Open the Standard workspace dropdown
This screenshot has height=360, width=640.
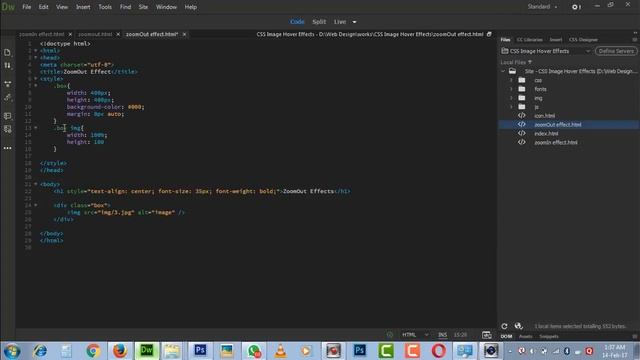pyautogui.click(x=542, y=7)
